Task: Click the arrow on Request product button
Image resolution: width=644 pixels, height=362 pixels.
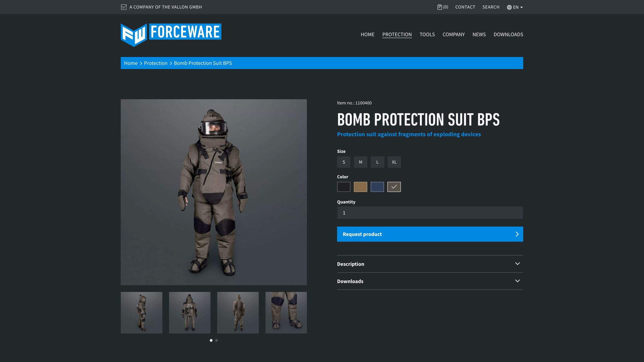Action: (x=517, y=234)
